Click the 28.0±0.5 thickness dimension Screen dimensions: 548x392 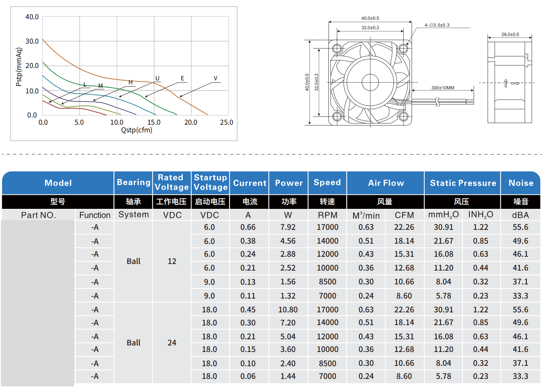pyautogui.click(x=510, y=35)
